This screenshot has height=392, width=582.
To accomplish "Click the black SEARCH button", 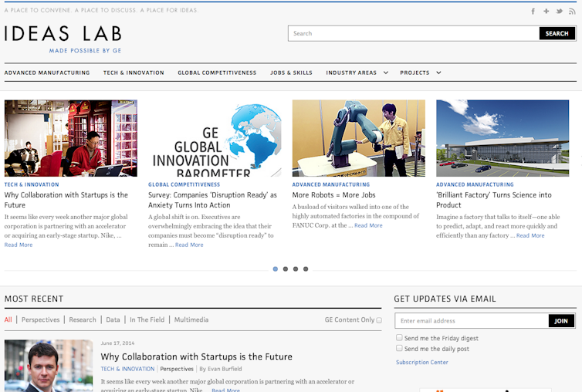I will click(557, 33).
